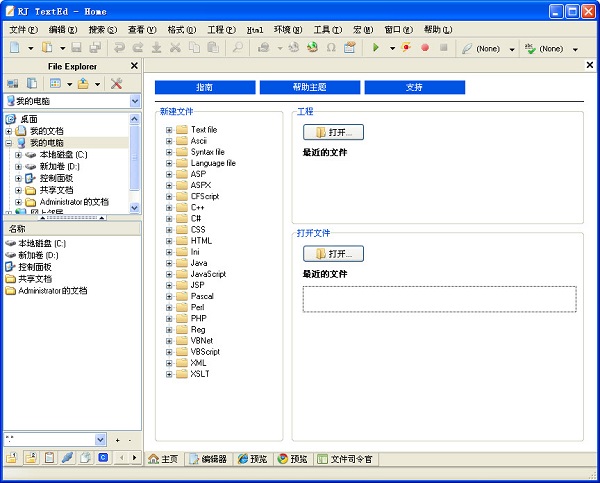This screenshot has height=483, width=600.
Task: Select 新加卷 (D:) in the name list
Action: point(38,255)
